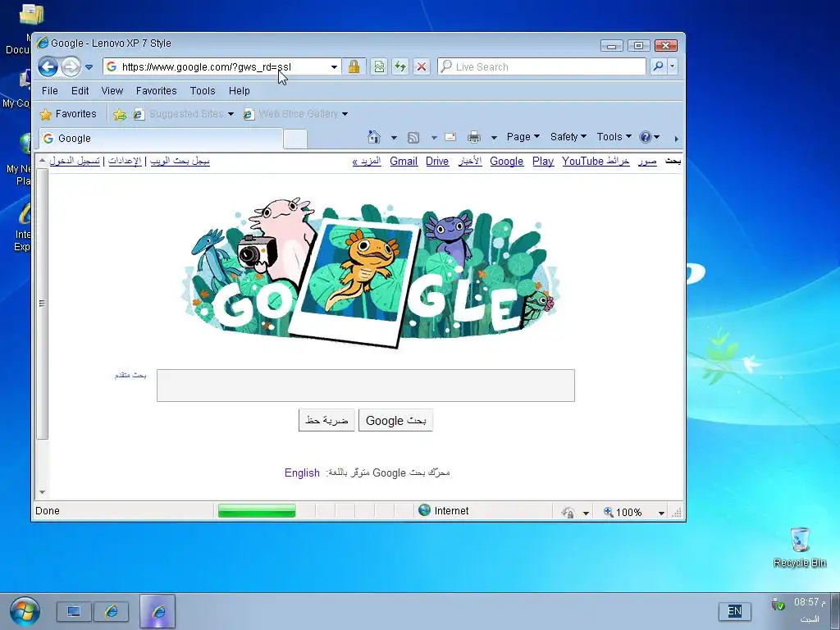Open the Favorites menu in the menu bar
Viewport: 840px width, 630px height.
pyautogui.click(x=157, y=91)
